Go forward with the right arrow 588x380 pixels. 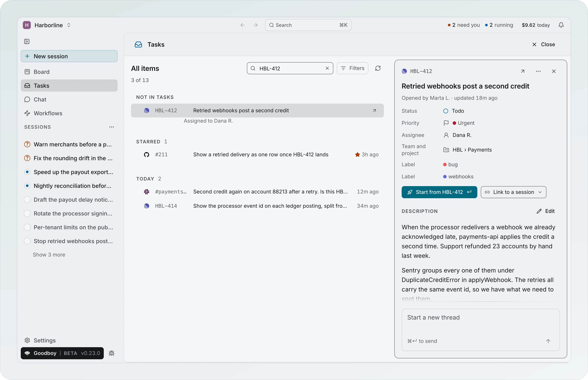tap(256, 25)
